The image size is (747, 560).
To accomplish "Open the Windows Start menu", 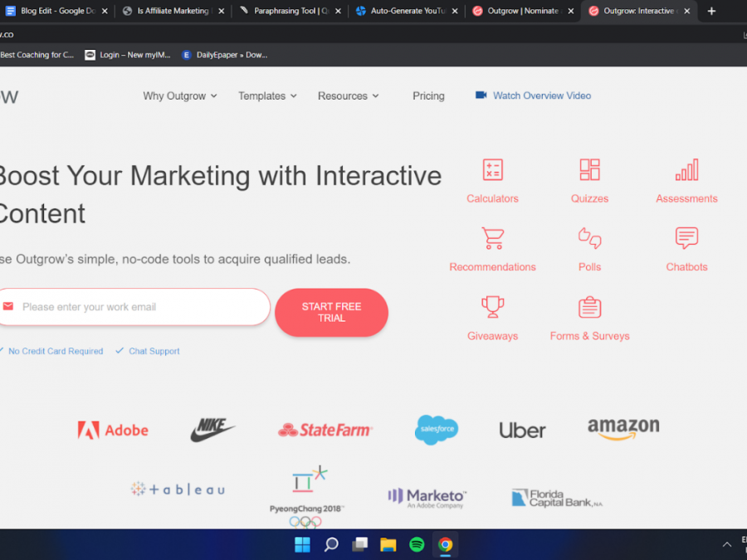I will [x=302, y=545].
